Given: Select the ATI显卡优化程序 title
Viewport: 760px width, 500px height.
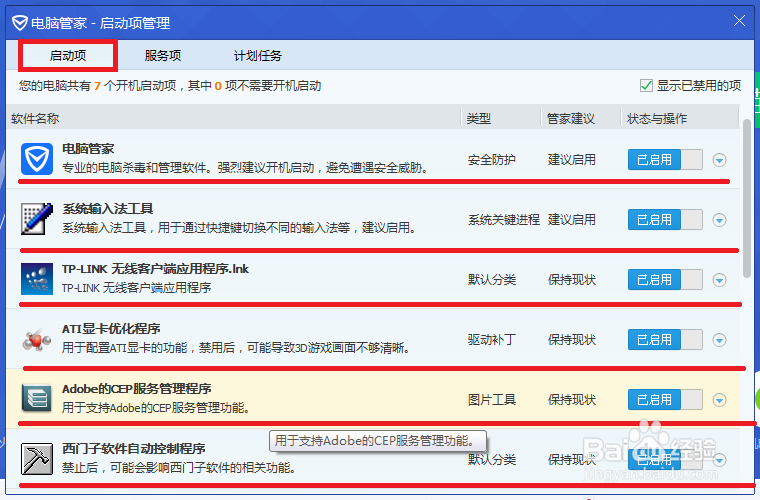Looking at the screenshot, I should tap(111, 329).
